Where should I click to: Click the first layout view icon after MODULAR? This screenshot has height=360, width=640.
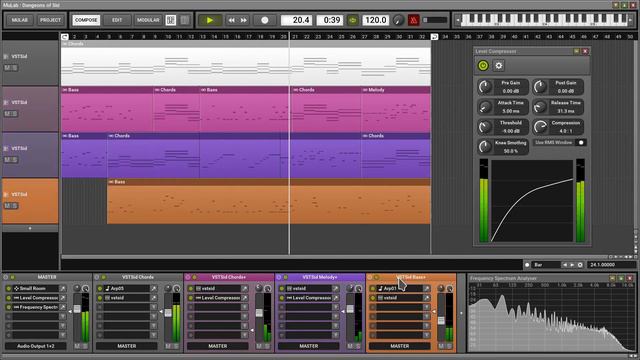(171, 20)
